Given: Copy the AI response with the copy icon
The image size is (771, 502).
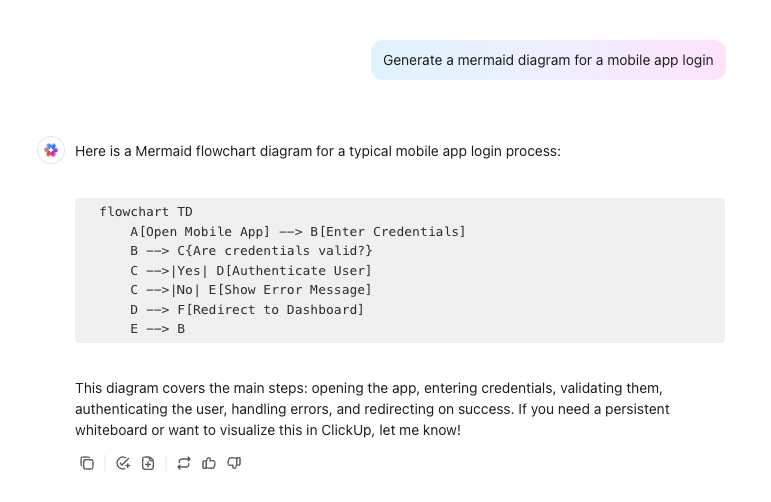Looking at the screenshot, I should point(87,463).
